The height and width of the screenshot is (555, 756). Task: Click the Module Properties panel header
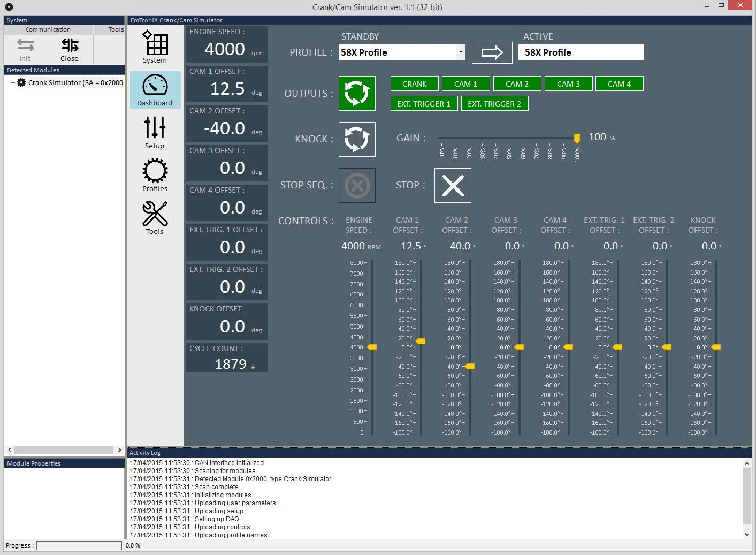click(x=64, y=463)
